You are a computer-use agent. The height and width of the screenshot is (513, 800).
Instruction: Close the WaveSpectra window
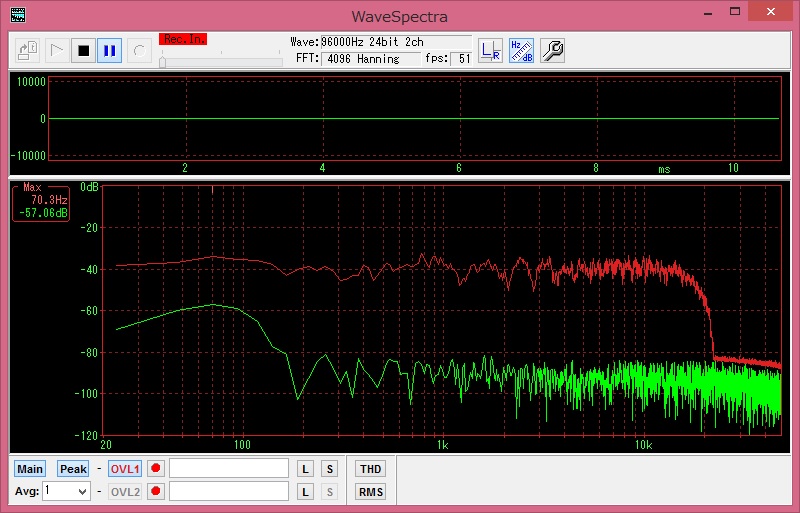click(x=770, y=12)
